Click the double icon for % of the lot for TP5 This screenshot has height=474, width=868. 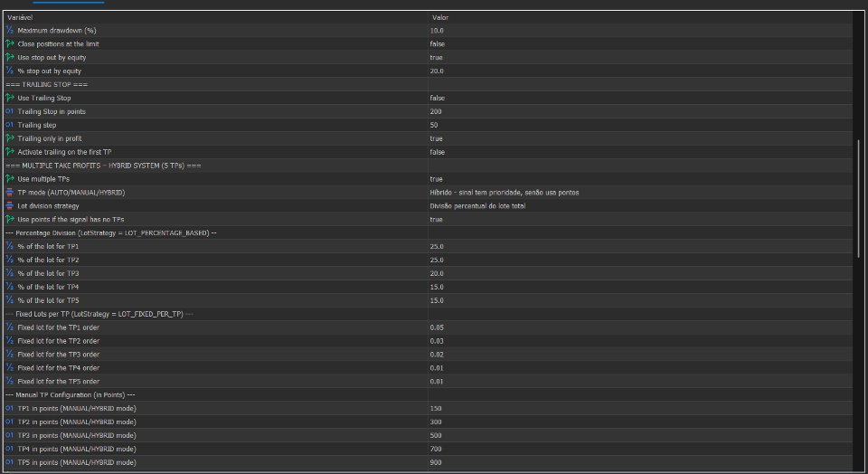[x=9, y=300]
